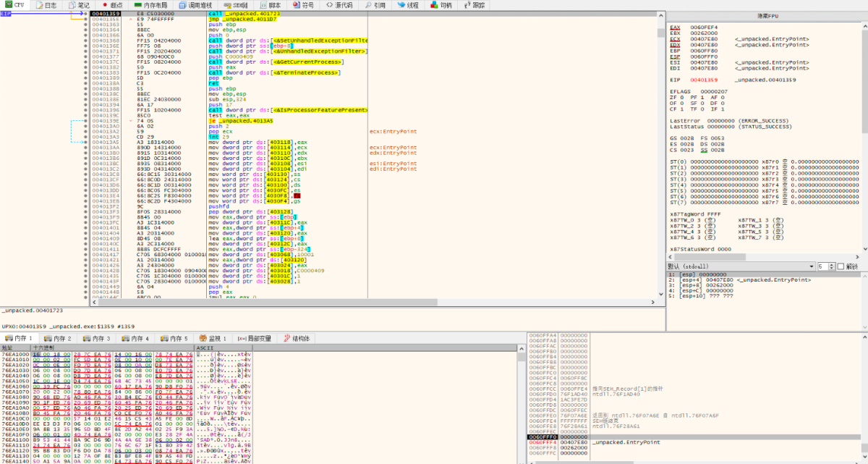Select the int 29 instruction line

pos(215,137)
